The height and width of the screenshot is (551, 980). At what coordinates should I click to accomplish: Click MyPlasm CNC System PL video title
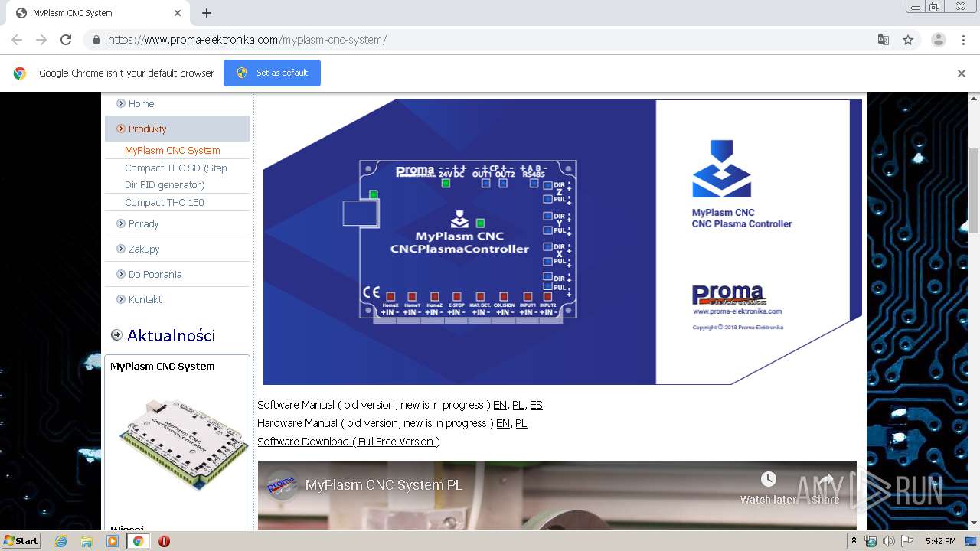pos(384,484)
